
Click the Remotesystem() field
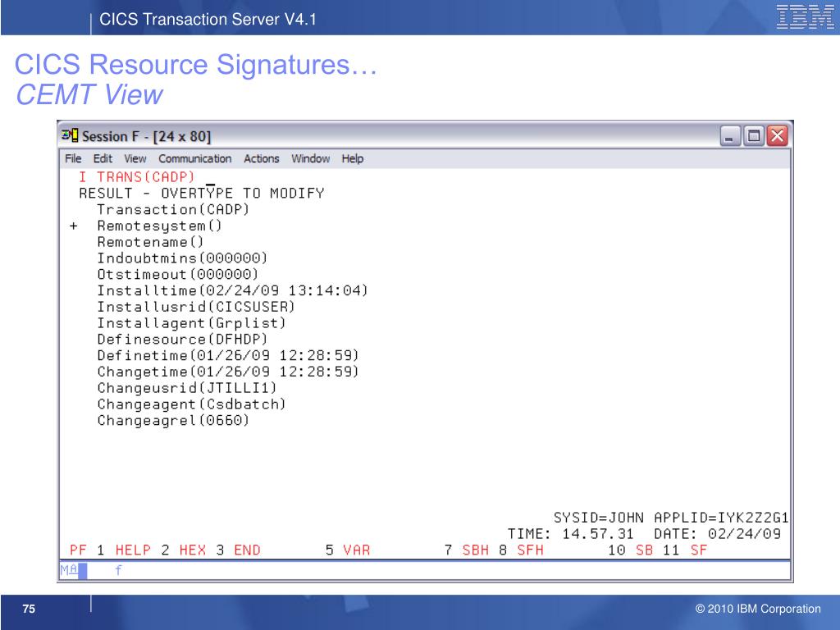pyautogui.click(x=159, y=226)
